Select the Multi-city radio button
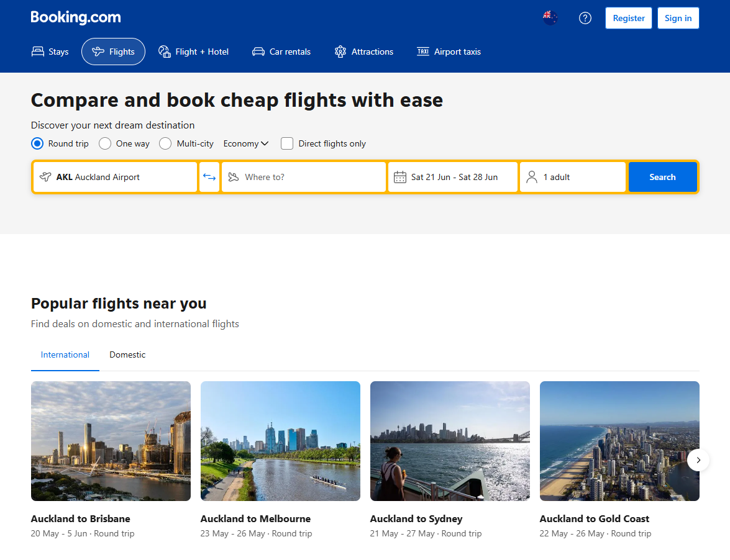The width and height of the screenshot is (730, 560). (x=165, y=143)
